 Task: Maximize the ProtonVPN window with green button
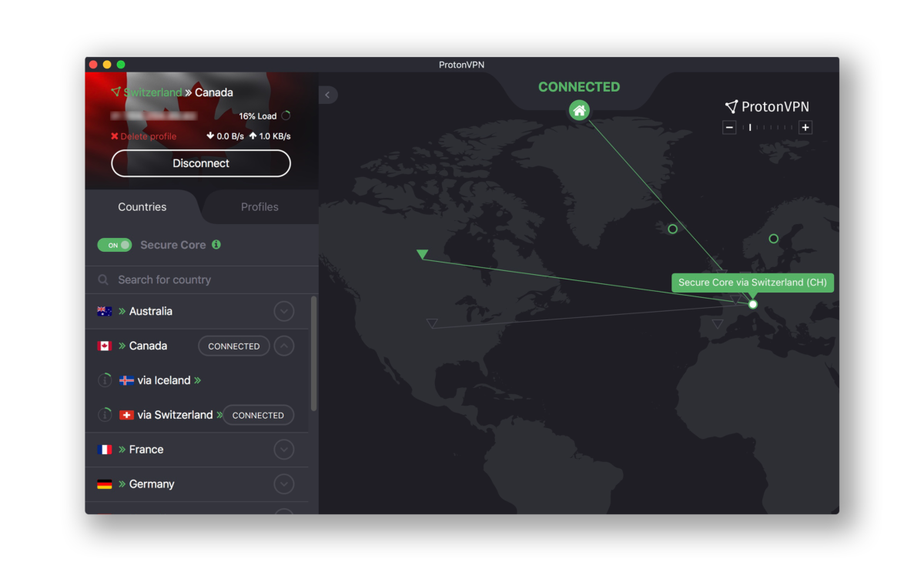[121, 65]
